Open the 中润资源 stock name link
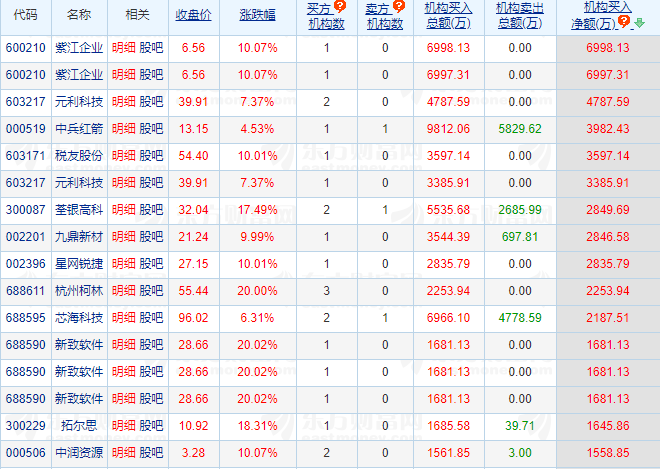The height and width of the screenshot is (469, 660). 79,453
